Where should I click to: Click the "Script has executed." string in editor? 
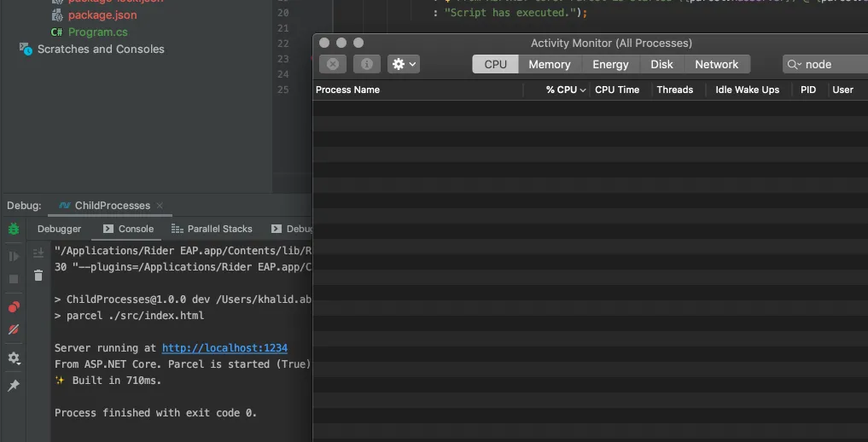(x=510, y=13)
